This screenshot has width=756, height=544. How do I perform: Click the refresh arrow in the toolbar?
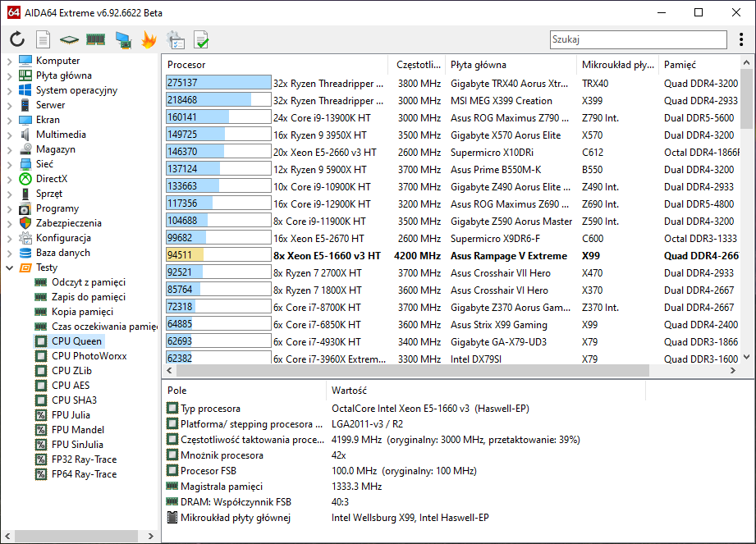[x=17, y=39]
